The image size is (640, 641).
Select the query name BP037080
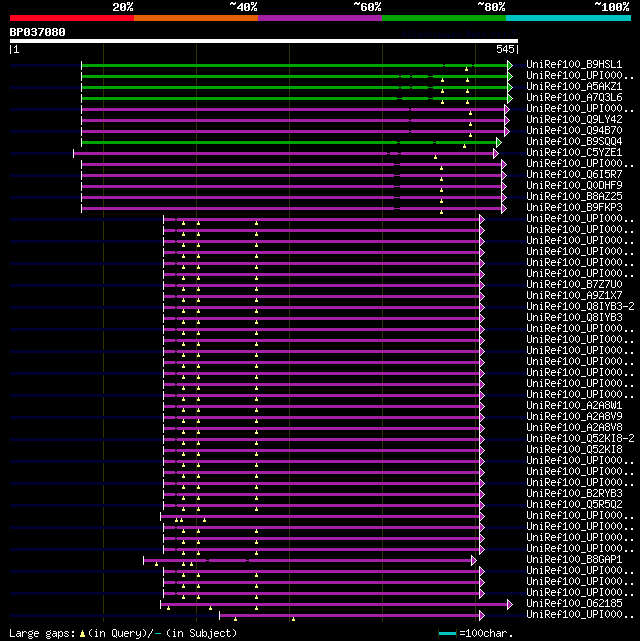click(x=37, y=32)
